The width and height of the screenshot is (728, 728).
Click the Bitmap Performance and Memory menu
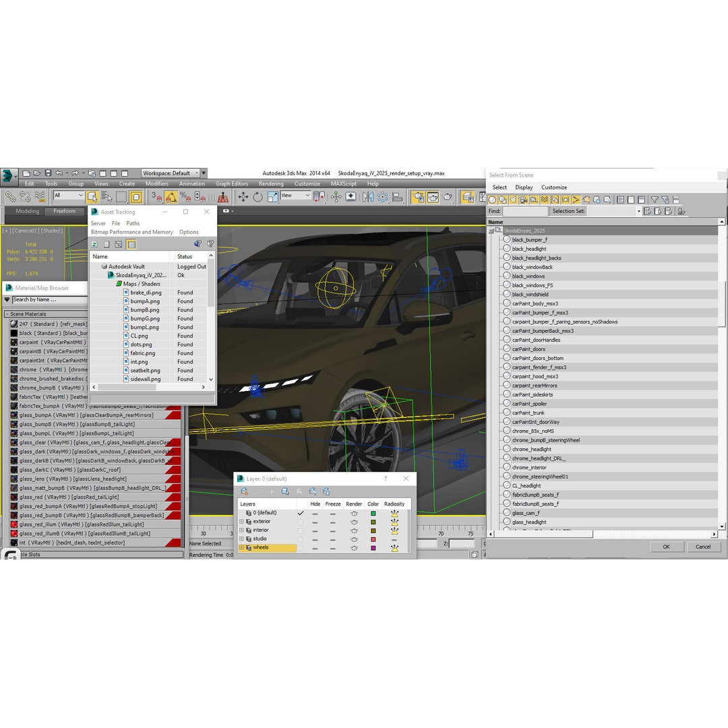pyautogui.click(x=132, y=232)
